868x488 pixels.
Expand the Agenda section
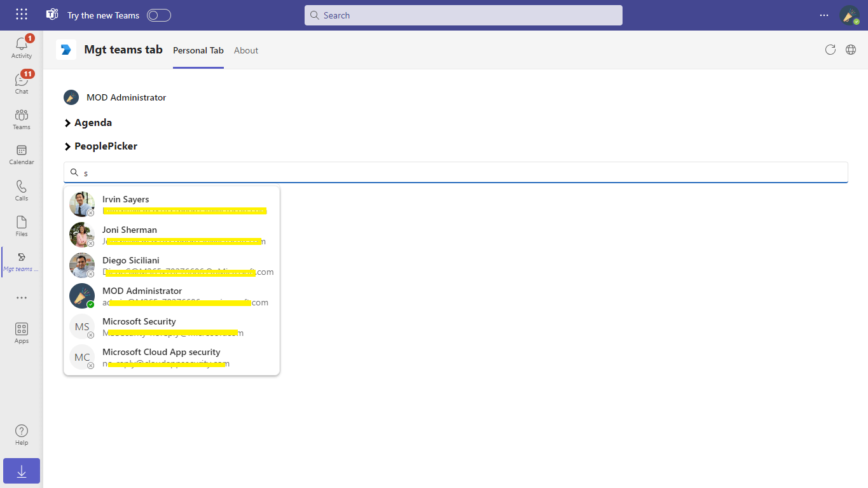(88, 123)
